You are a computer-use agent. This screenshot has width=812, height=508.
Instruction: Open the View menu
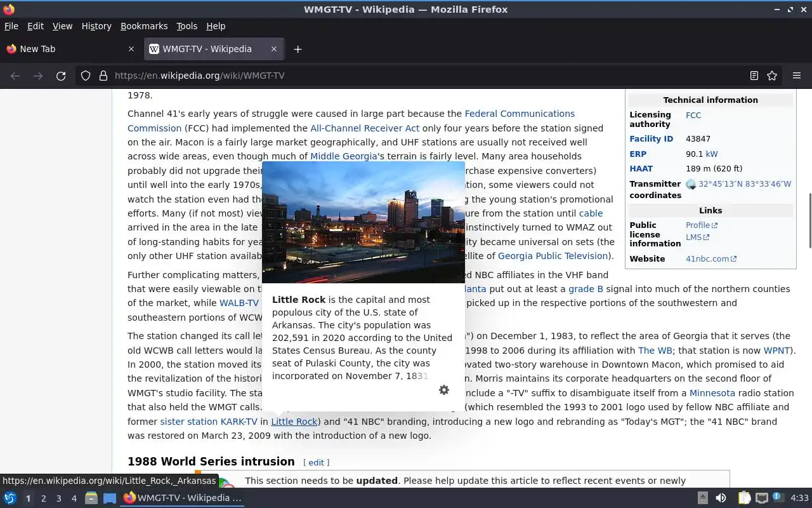(x=62, y=26)
